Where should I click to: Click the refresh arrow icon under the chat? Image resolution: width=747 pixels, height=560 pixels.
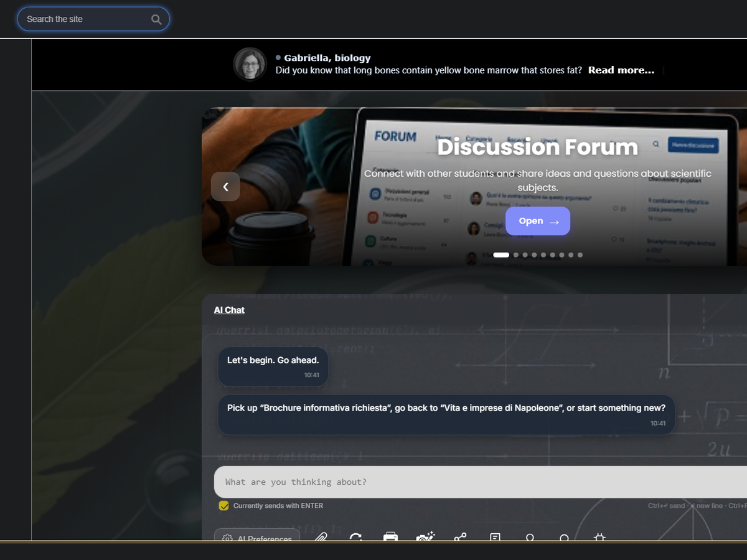(x=355, y=537)
